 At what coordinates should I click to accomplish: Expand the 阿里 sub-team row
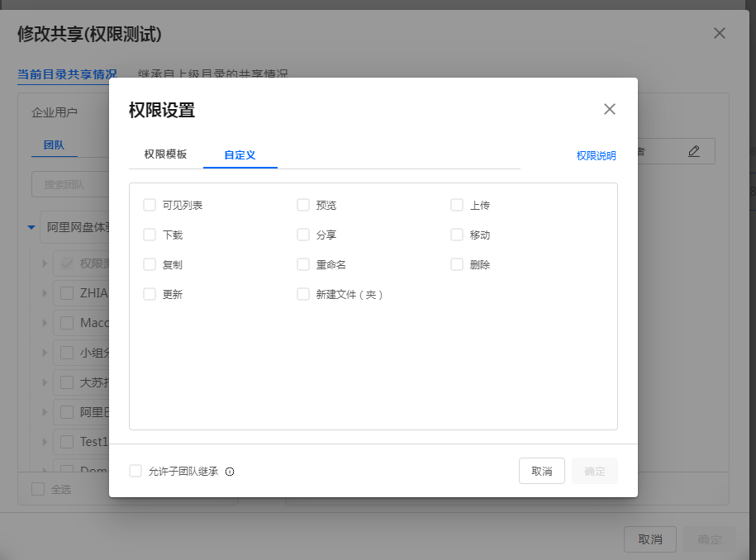pyautogui.click(x=45, y=412)
